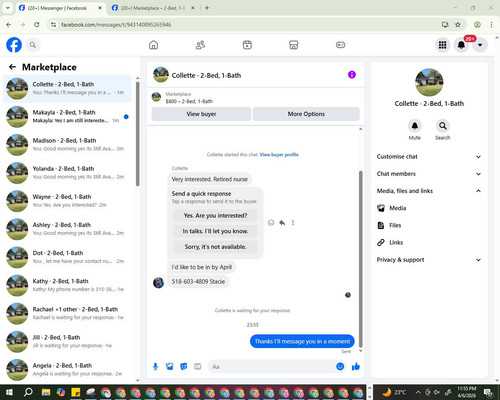The height and width of the screenshot is (400, 500).
Task: Open the Facebook home logo
Action: [14, 45]
